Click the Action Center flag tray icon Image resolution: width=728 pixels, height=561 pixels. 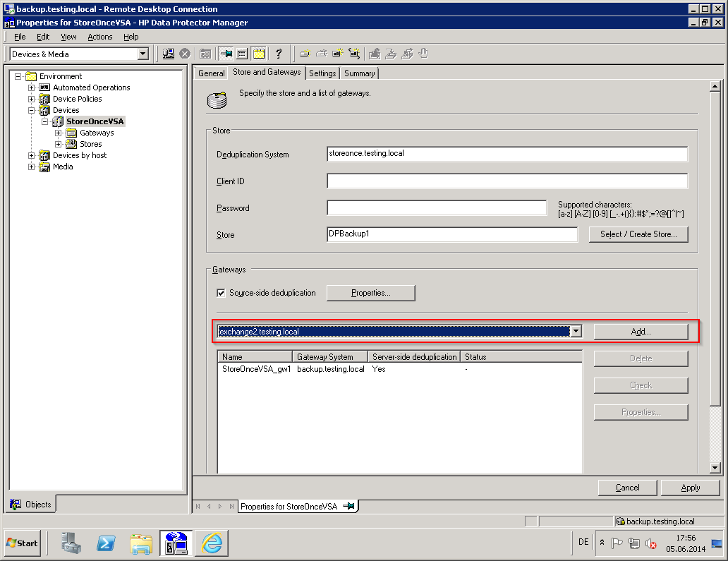click(617, 543)
